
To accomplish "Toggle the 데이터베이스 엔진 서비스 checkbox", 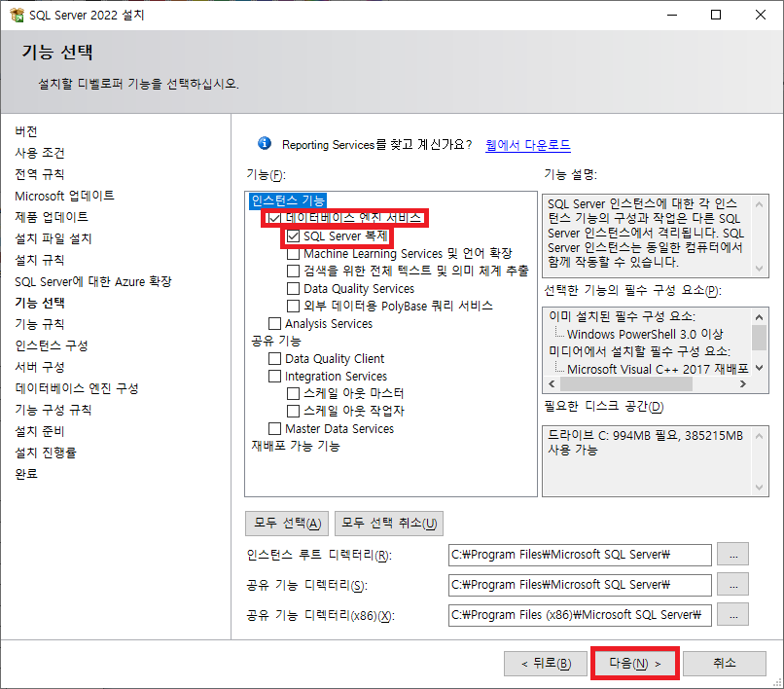I will (x=274, y=218).
